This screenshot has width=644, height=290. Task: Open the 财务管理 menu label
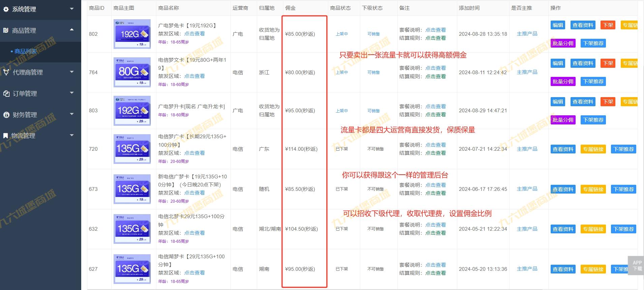click(25, 115)
